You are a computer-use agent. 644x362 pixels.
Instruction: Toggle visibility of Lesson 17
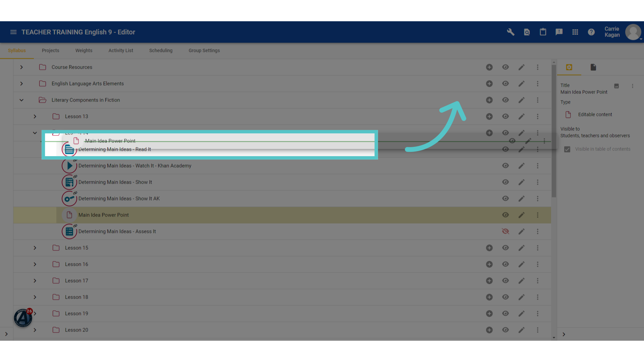tap(505, 281)
